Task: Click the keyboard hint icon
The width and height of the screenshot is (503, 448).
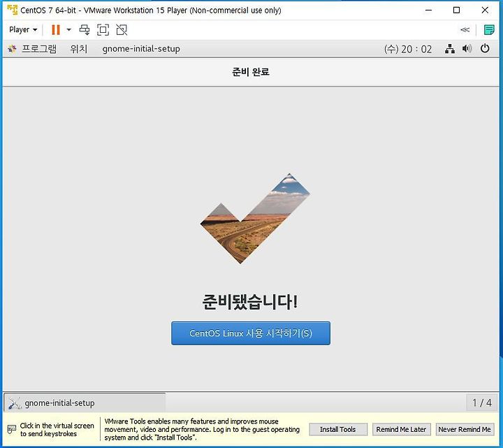Action: click(x=12, y=429)
